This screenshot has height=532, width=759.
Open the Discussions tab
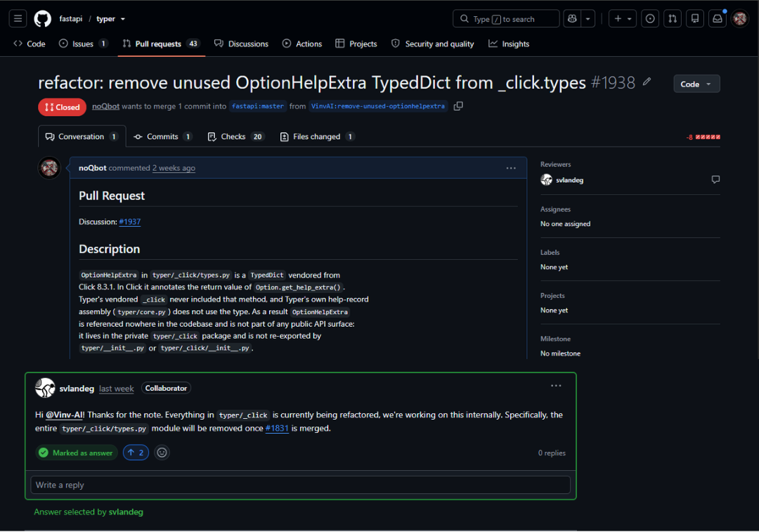click(x=241, y=44)
